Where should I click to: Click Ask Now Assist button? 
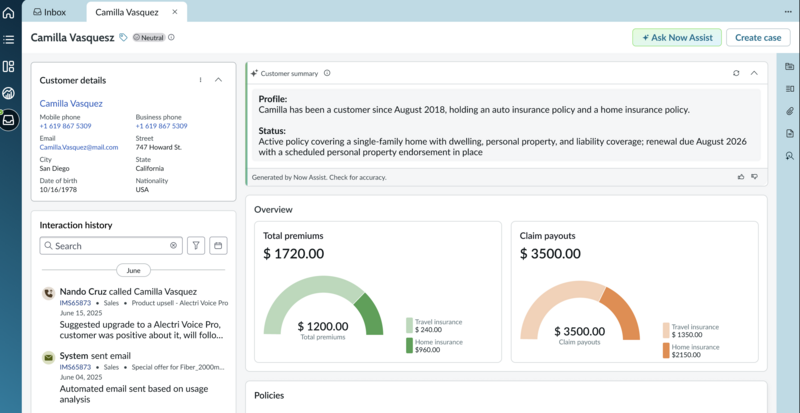677,37
